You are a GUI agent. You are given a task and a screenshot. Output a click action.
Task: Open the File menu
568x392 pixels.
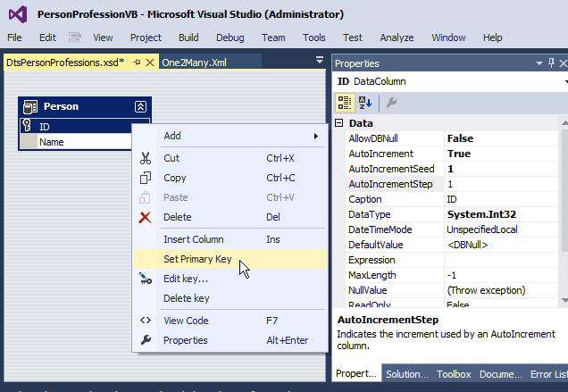point(14,38)
